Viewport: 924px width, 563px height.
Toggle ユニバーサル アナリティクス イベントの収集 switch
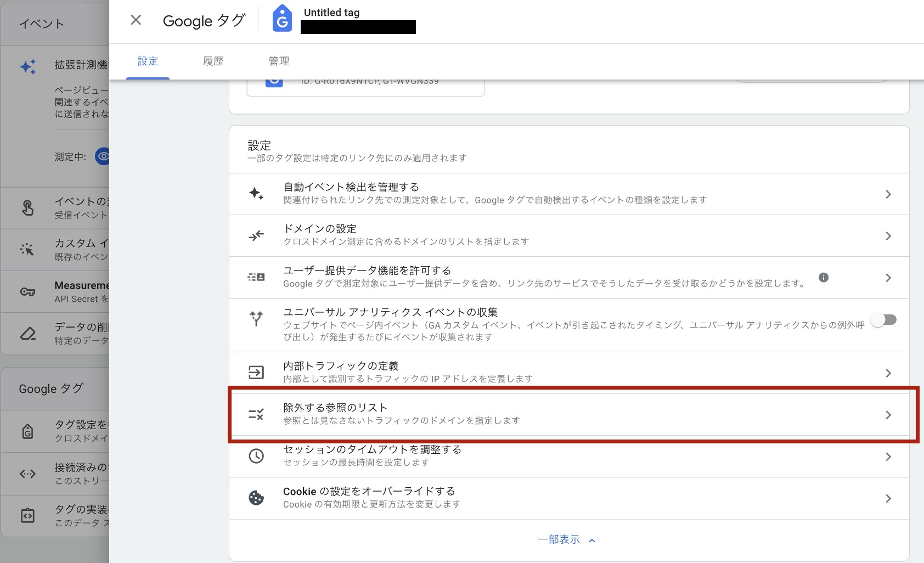coord(884,319)
